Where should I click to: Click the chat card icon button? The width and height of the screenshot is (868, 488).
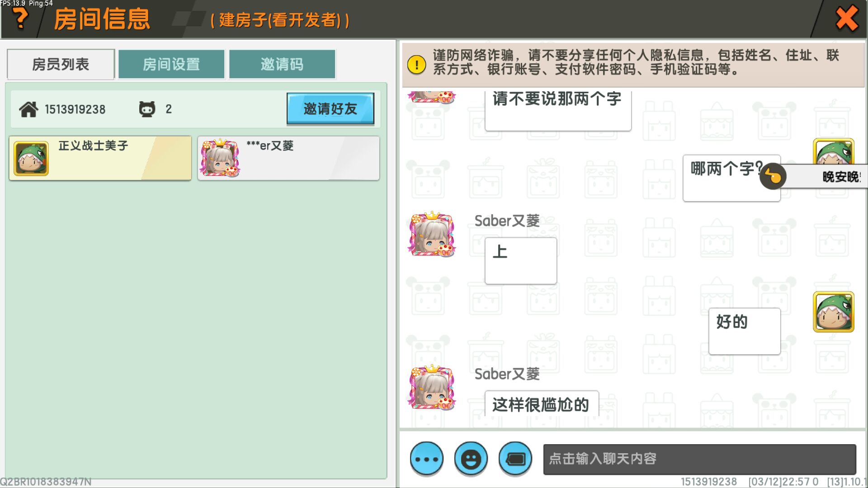point(515,459)
